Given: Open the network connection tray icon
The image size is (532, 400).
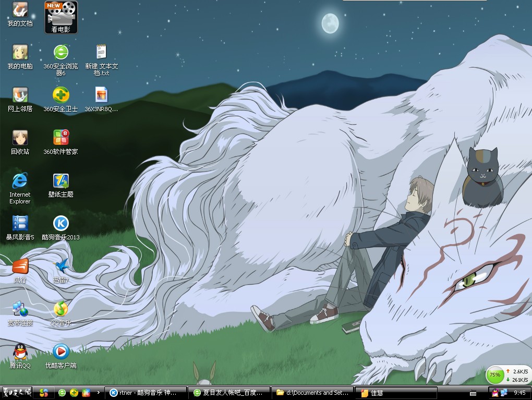Looking at the screenshot, I should click(x=504, y=393).
